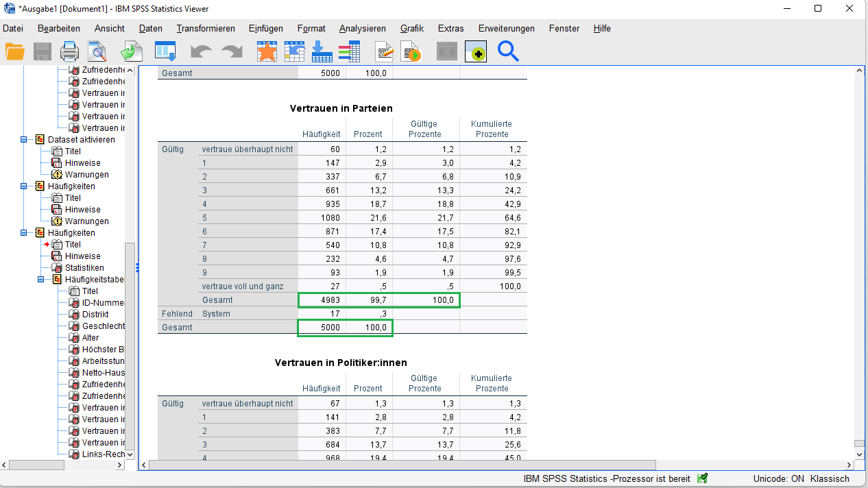Open the Analysieren menu
Image resolution: width=868 pixels, height=488 pixels.
click(363, 28)
